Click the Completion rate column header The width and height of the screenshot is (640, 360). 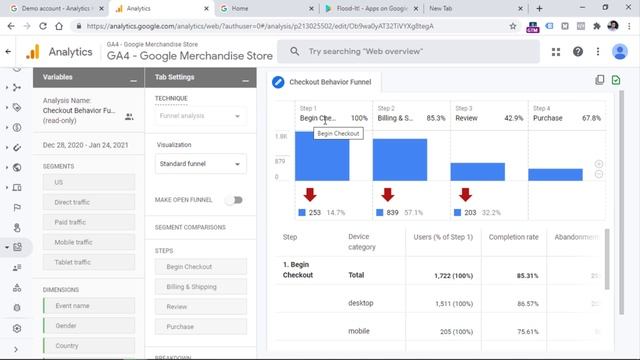coord(513,237)
